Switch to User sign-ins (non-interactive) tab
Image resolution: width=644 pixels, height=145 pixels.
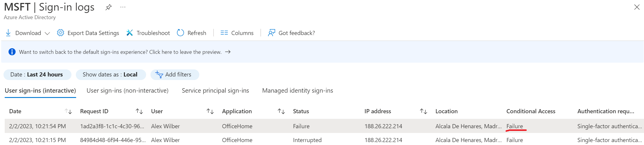127,91
